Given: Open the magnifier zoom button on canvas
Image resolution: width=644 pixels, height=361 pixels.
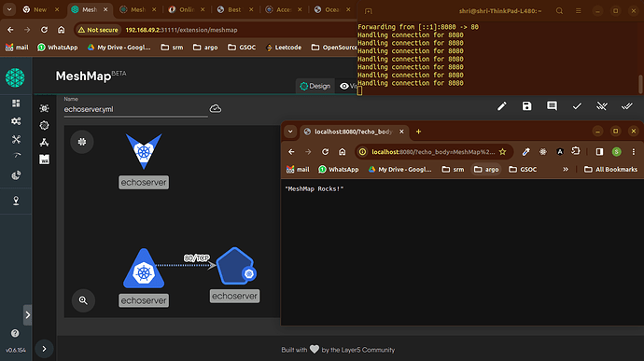Looking at the screenshot, I should click(83, 300).
